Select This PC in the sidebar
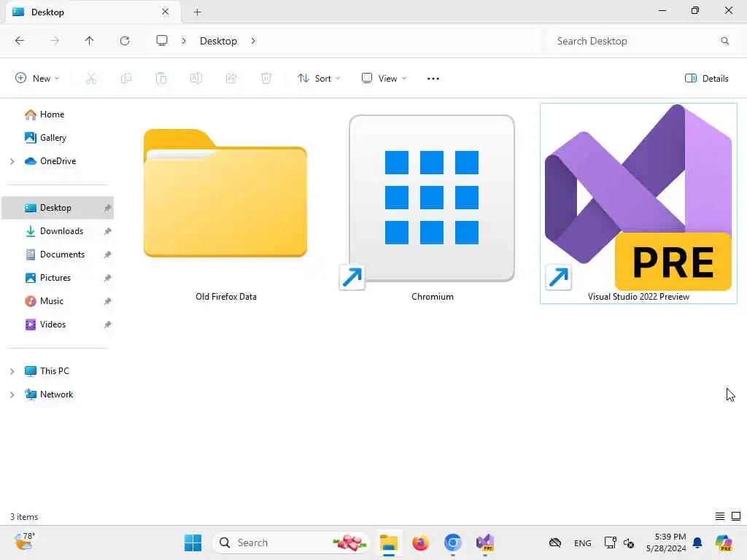The width and height of the screenshot is (747, 560). point(54,371)
